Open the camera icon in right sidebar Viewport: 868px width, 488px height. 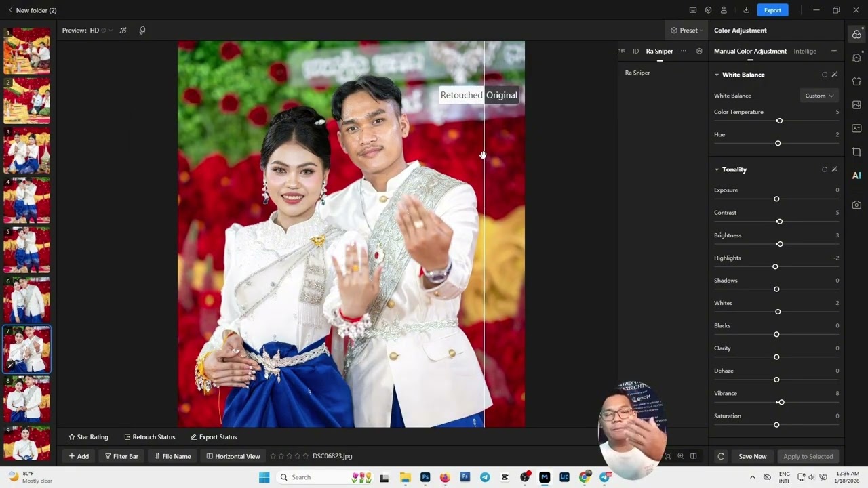click(x=856, y=205)
